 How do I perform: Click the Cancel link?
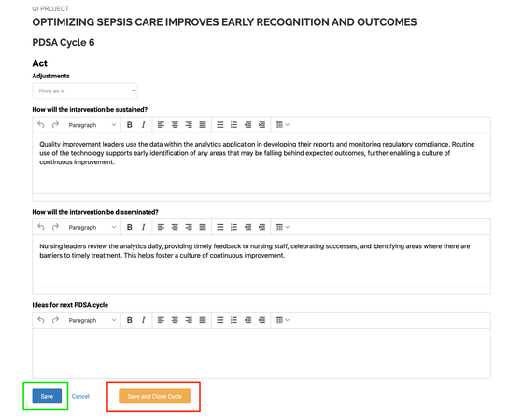(x=80, y=396)
